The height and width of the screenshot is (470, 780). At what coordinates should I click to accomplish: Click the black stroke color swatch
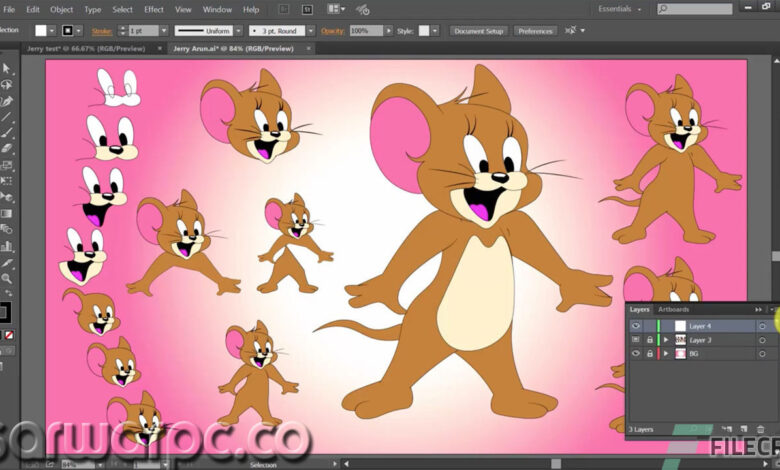(x=68, y=30)
